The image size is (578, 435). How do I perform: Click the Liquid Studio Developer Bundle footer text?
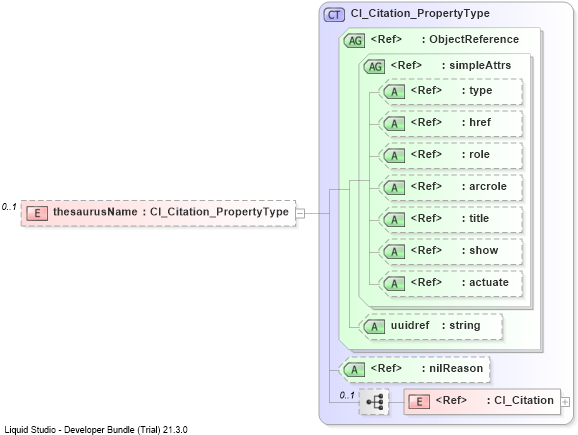point(96,430)
